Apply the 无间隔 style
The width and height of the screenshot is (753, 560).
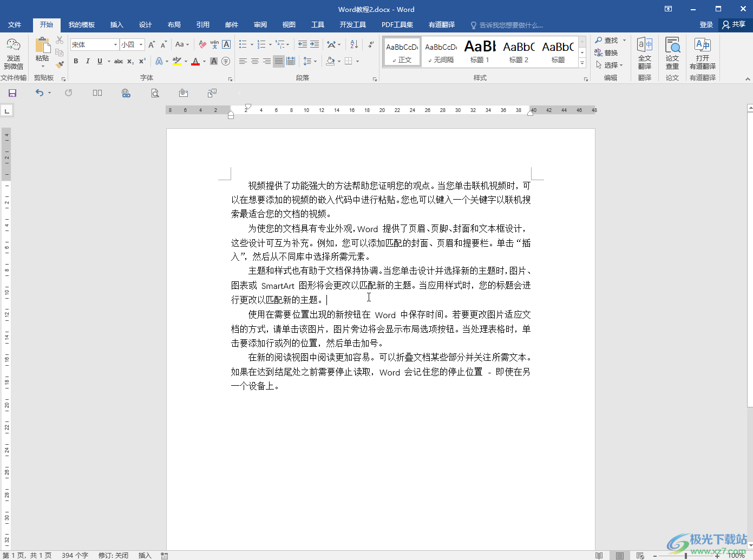coord(441,52)
